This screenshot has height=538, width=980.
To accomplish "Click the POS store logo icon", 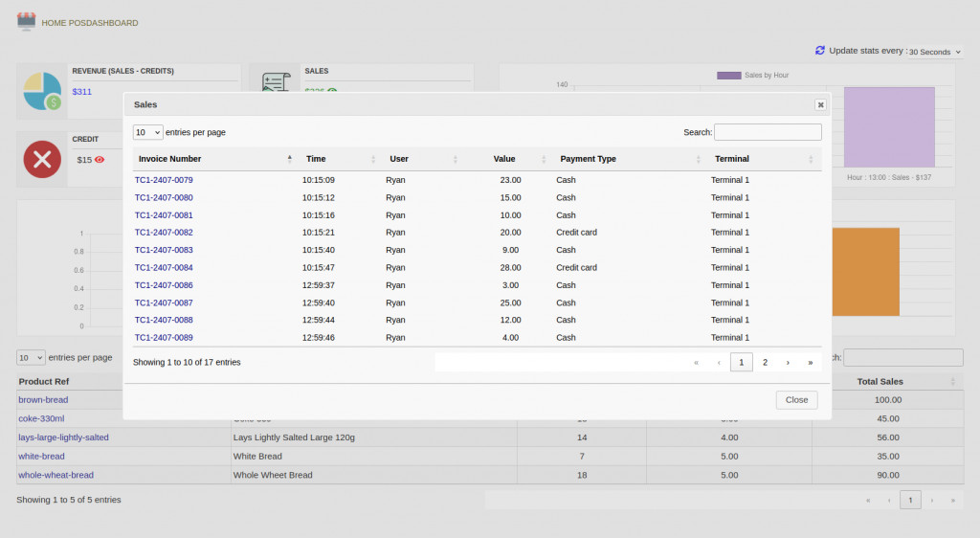I will click(26, 21).
